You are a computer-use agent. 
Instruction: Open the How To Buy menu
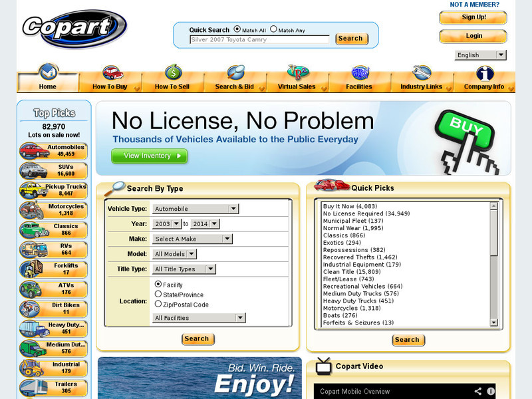click(x=110, y=82)
